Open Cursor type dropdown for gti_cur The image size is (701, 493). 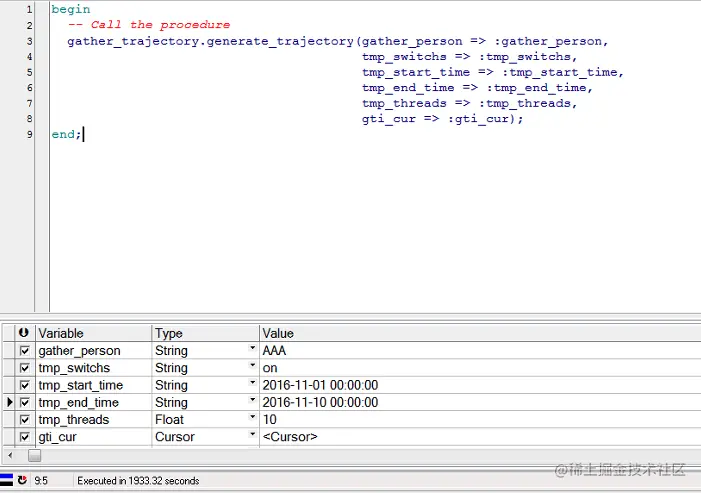(x=253, y=434)
